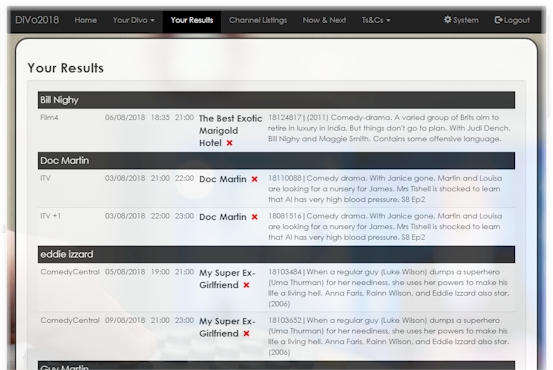Click description starting 18124817
553x370 pixels.
(389, 128)
